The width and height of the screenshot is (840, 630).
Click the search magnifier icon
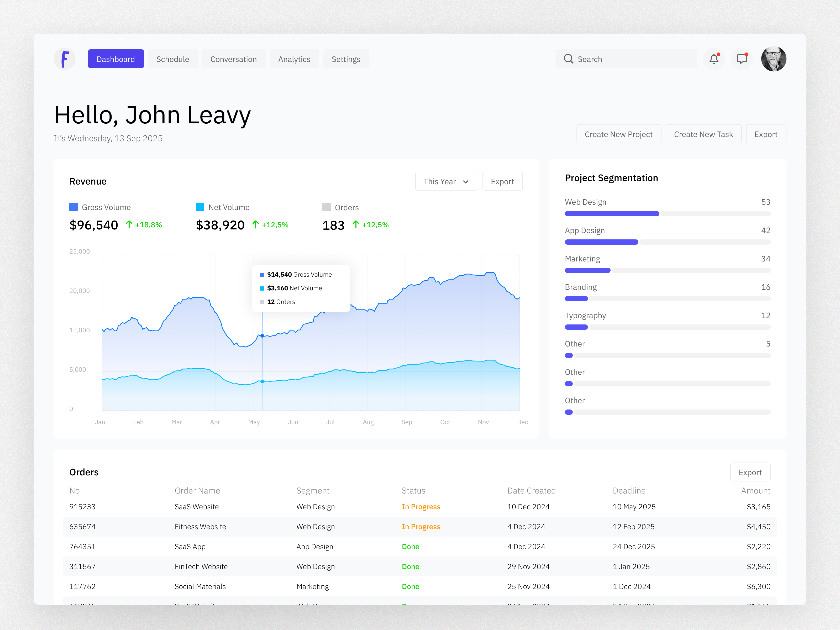pos(569,59)
